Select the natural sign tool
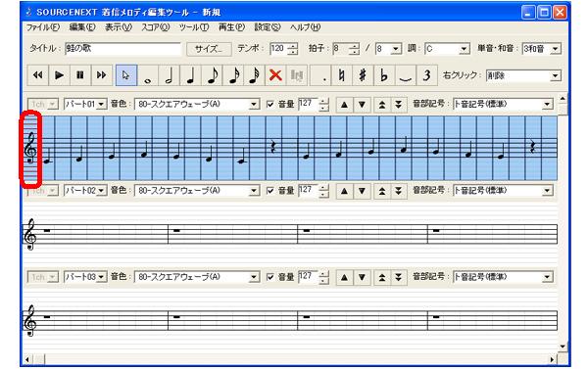Image resolution: width=588 pixels, height=369 pixels. point(342,75)
